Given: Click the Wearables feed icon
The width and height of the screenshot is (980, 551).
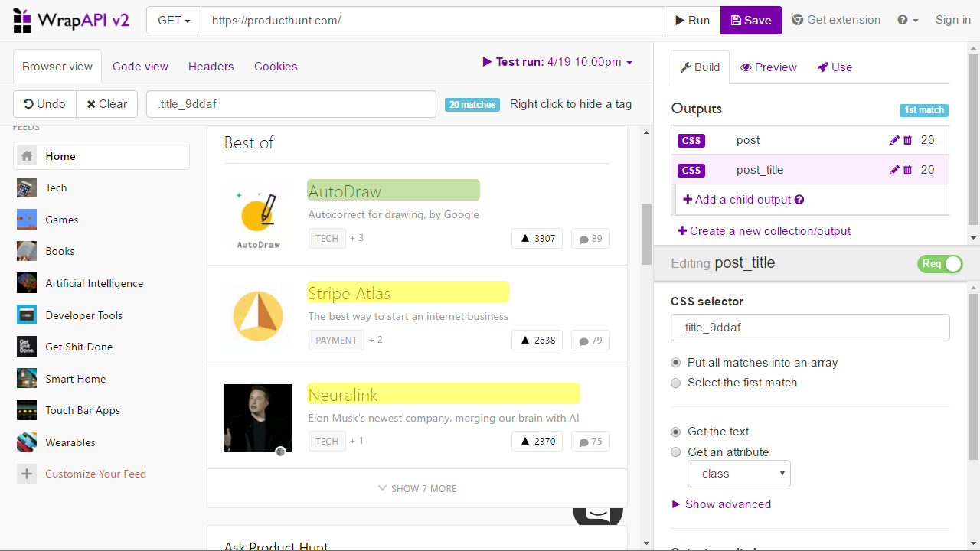Looking at the screenshot, I should pyautogui.click(x=27, y=442).
